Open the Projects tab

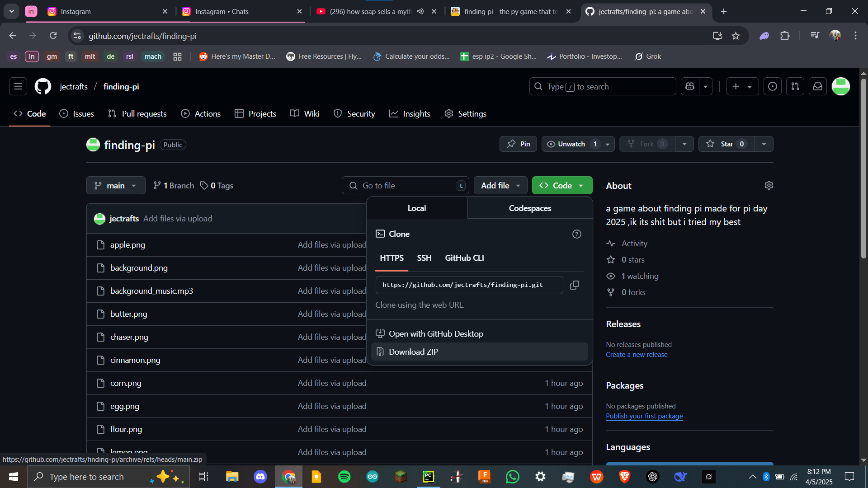point(255,114)
